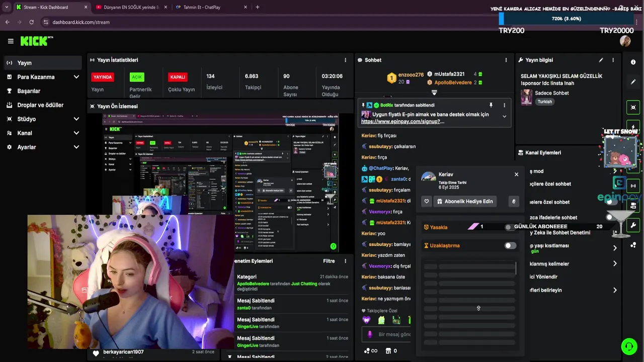Click the info icon in right rail

click(x=633, y=62)
